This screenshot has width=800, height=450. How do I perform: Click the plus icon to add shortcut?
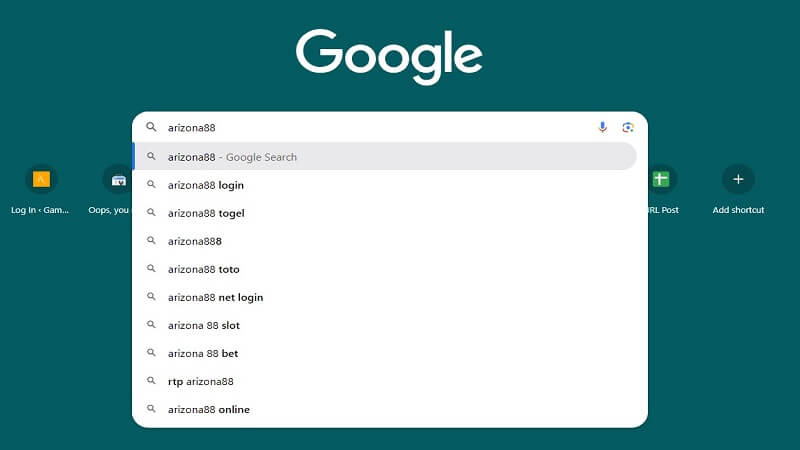click(x=738, y=179)
